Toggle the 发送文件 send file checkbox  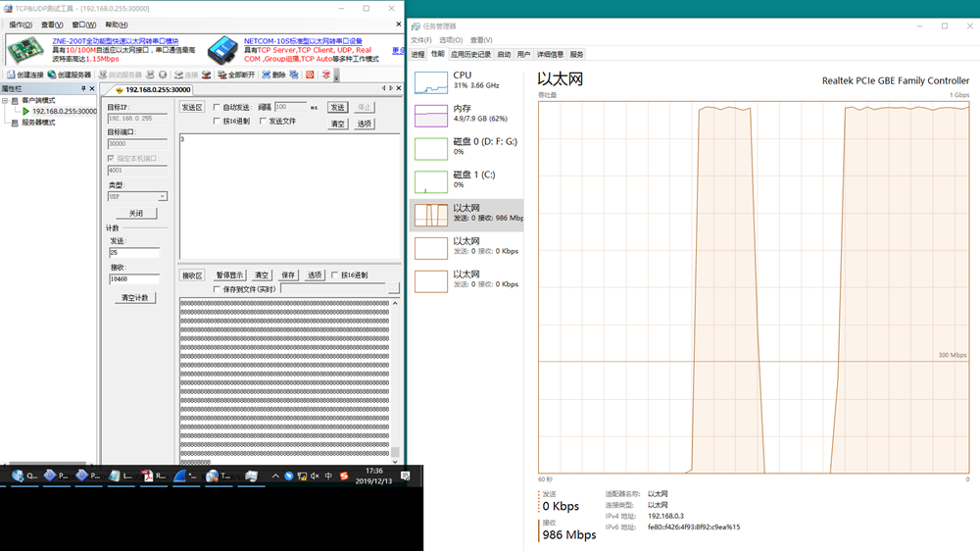tap(263, 122)
